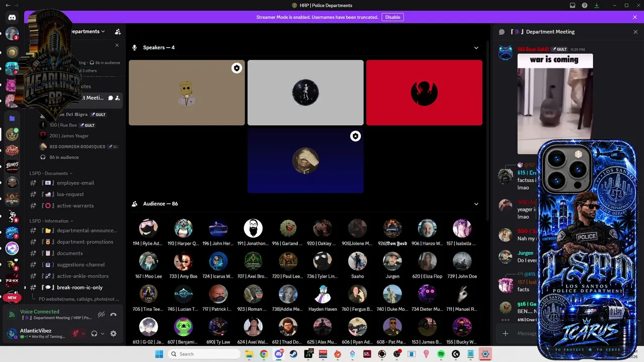
Task: Open the Windows Start menu
Action: click(159, 354)
